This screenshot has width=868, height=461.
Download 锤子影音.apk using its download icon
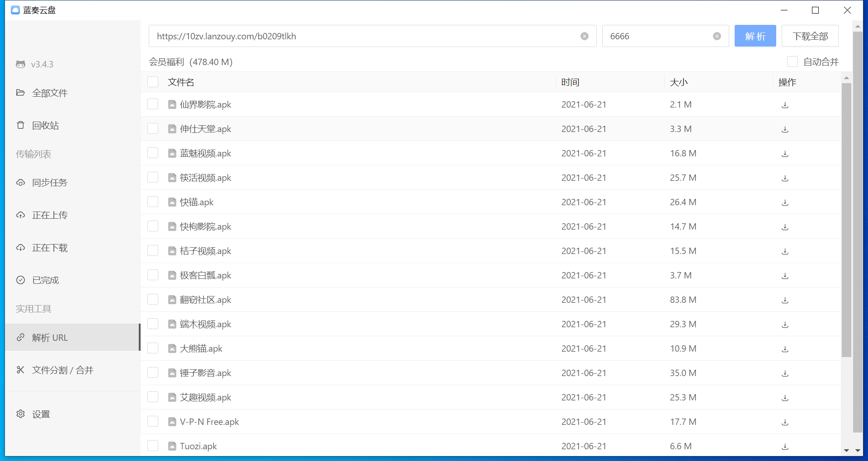pyautogui.click(x=785, y=373)
